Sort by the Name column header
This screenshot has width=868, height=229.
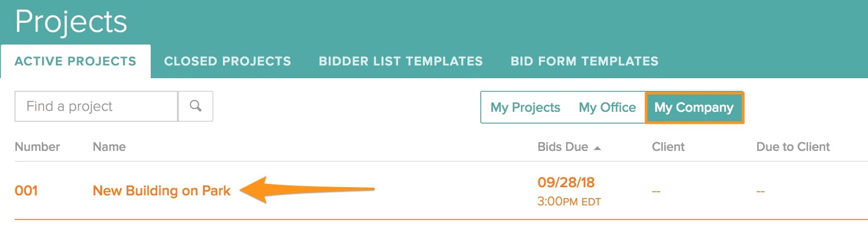(x=109, y=147)
